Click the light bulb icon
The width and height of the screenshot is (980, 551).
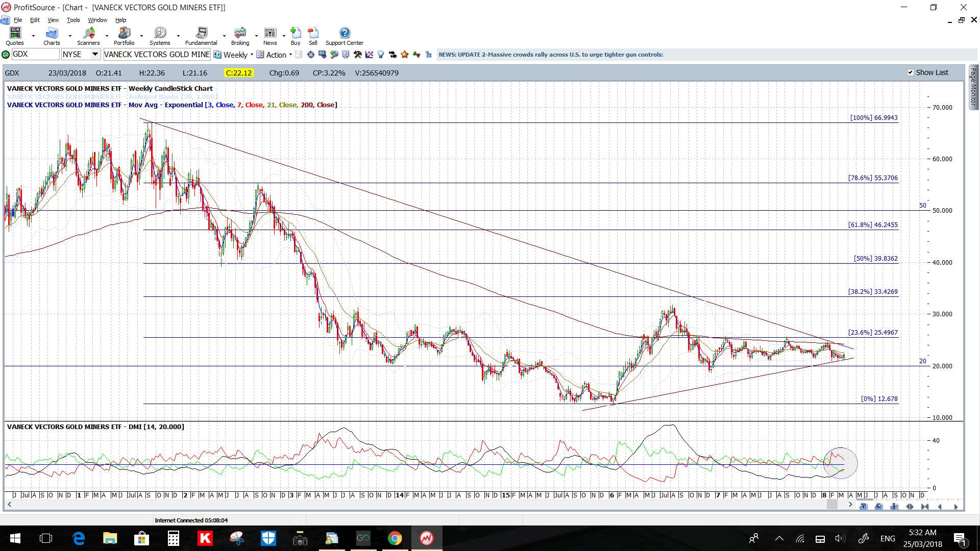tap(381, 55)
